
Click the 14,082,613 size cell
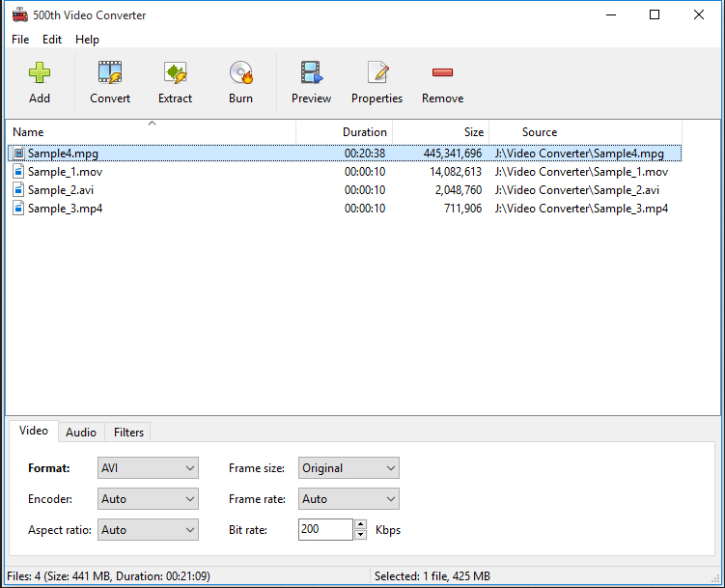point(456,172)
